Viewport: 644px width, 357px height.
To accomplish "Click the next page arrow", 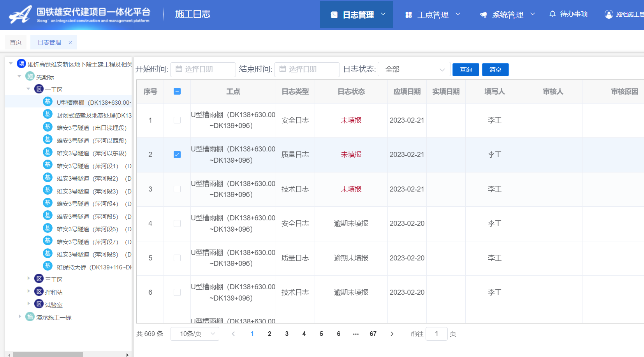I will tap(392, 334).
